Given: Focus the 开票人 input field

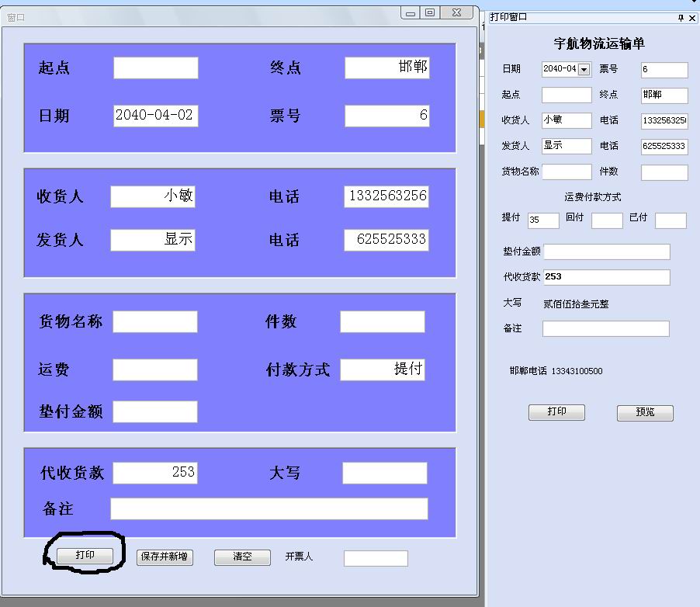Looking at the screenshot, I should click(376, 558).
